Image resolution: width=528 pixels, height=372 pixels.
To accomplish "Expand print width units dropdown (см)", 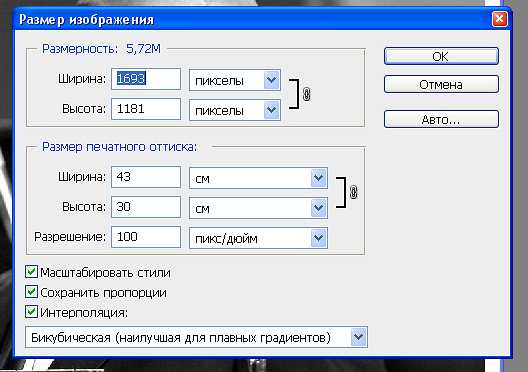I will point(258,178).
